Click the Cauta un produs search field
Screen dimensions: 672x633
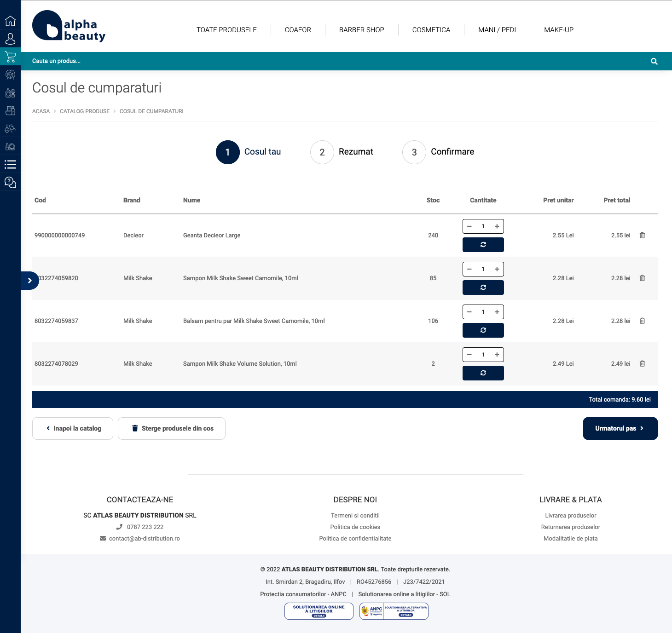322,61
